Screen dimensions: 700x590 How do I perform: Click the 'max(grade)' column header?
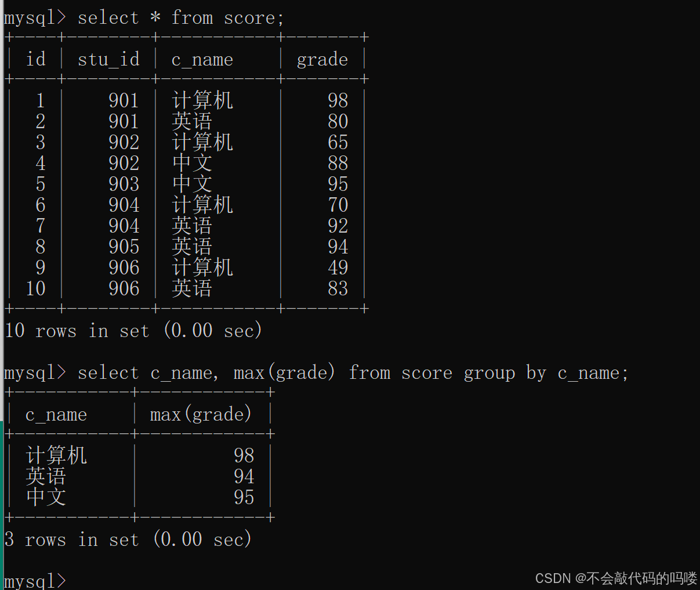click(201, 414)
